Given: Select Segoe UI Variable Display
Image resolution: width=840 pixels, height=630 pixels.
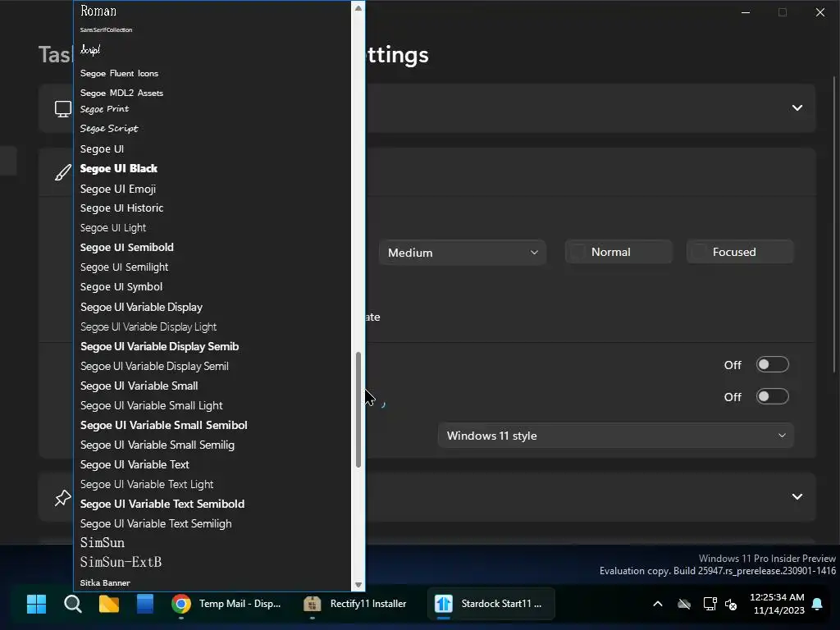Looking at the screenshot, I should coord(212,307).
